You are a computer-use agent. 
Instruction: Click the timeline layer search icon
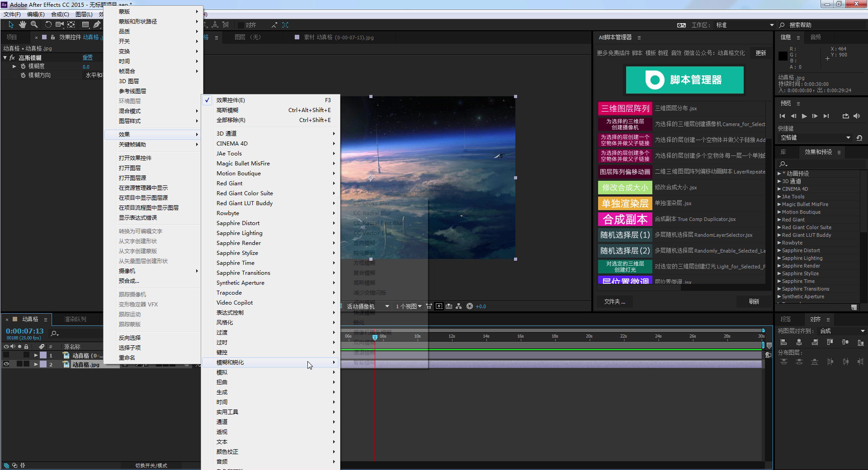[55, 334]
